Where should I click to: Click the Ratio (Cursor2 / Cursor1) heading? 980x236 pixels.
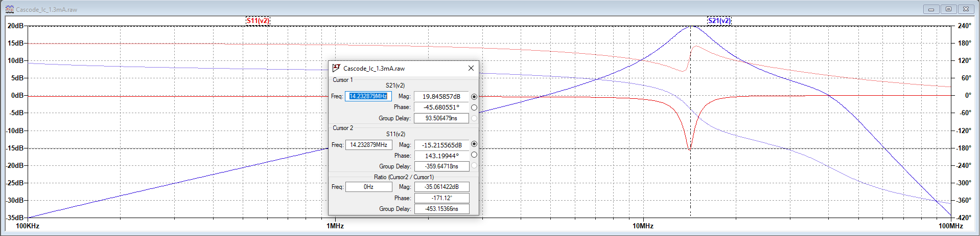click(404, 177)
